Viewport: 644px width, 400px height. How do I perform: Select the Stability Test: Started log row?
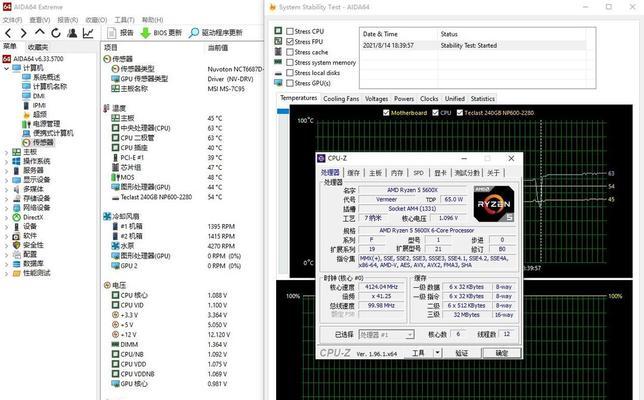(472, 46)
